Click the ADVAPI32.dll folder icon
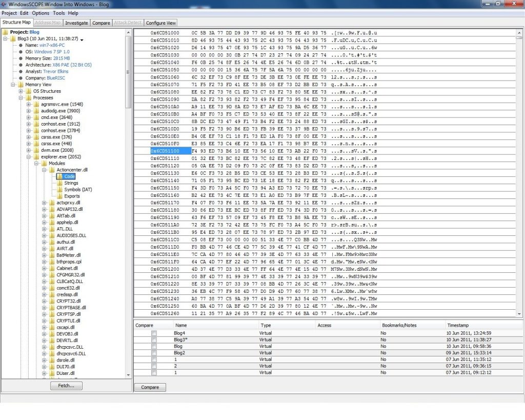The width and height of the screenshot is (525, 420). click(x=52, y=209)
